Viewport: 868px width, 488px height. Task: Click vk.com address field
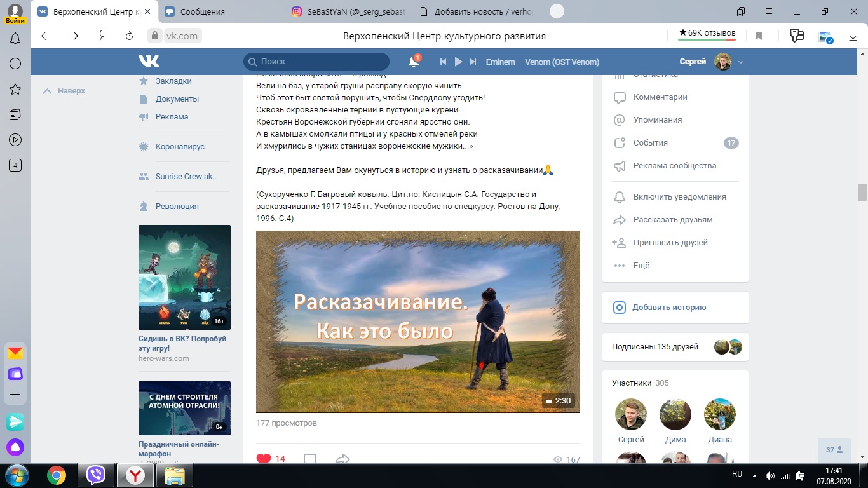(x=181, y=36)
